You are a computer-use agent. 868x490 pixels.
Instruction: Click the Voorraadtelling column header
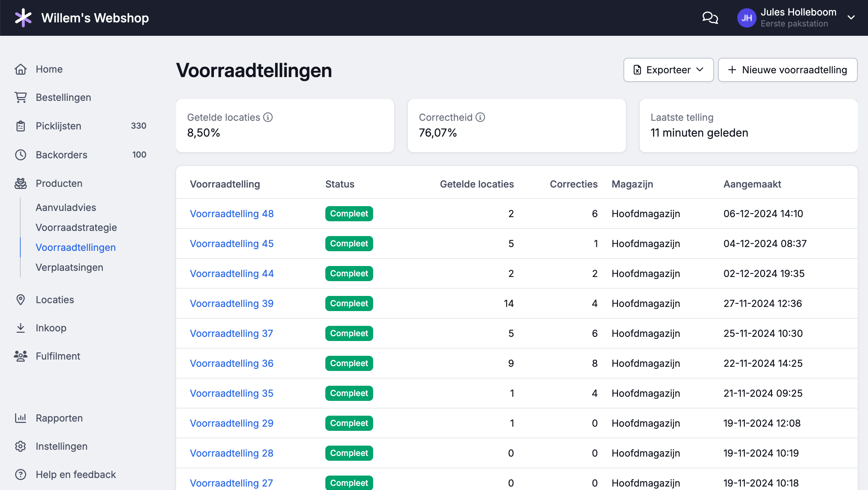click(x=225, y=184)
